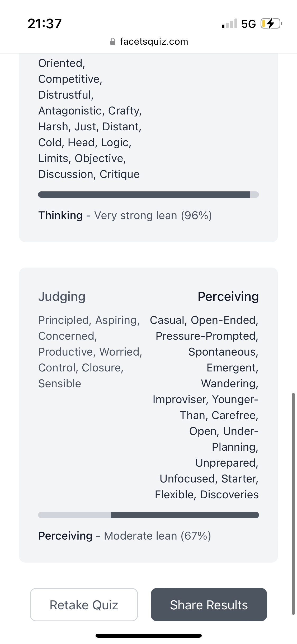297x644 pixels.
Task: Tap the vertical page scrollbar
Action: point(293,502)
